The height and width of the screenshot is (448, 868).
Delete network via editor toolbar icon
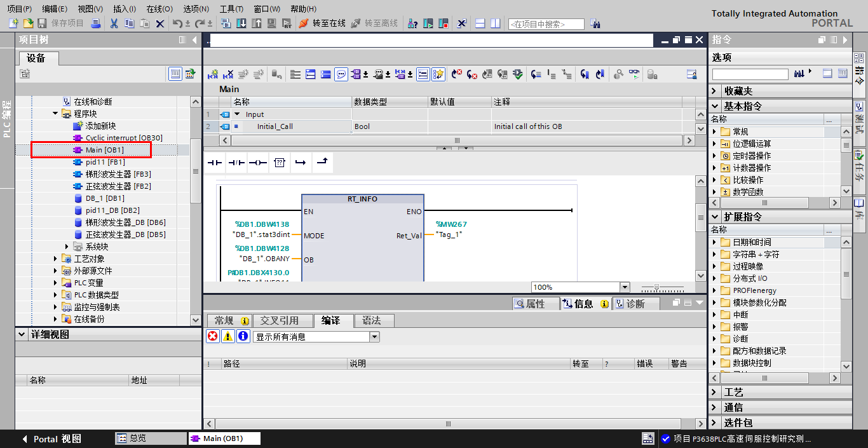point(229,74)
